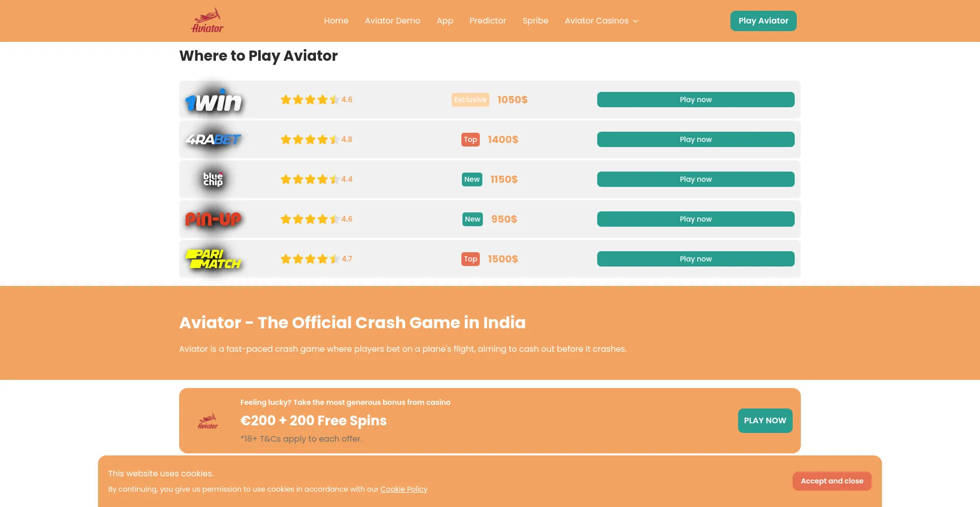Click PLAY NOW in the bonus banner
The height and width of the screenshot is (507, 980).
pyautogui.click(x=765, y=421)
